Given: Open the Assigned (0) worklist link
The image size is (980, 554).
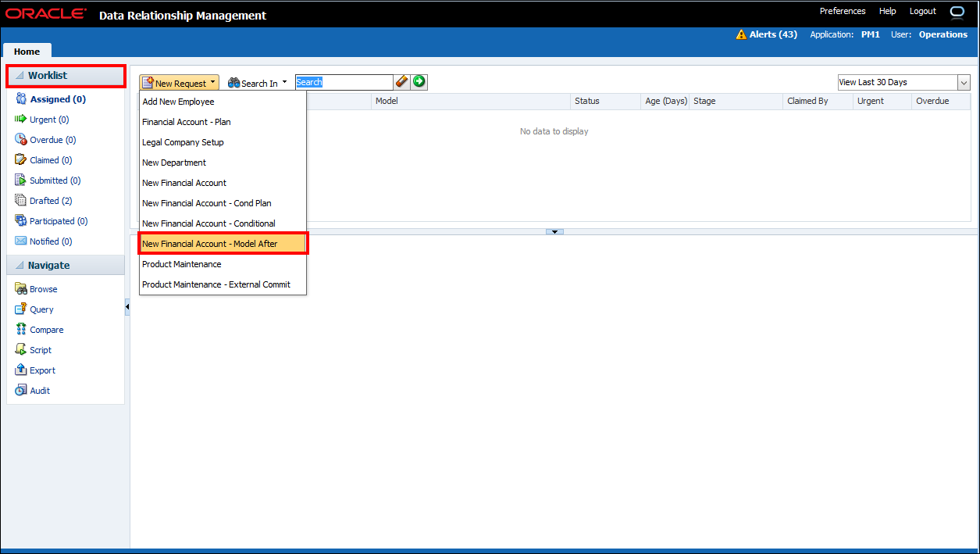Looking at the screenshot, I should [58, 99].
